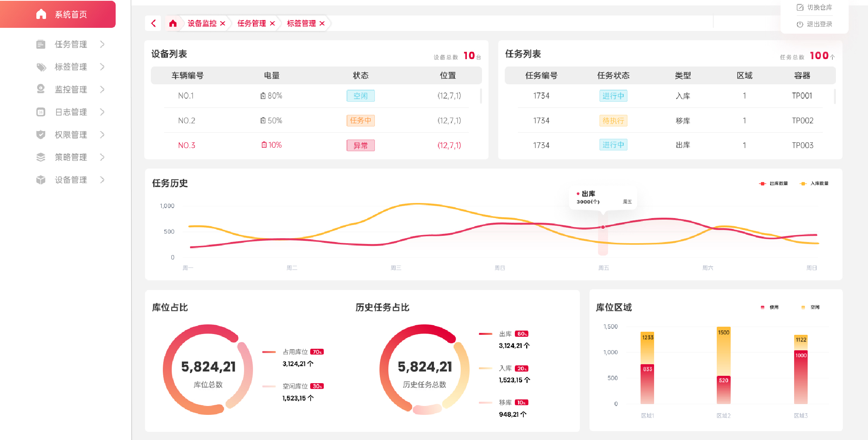Click the battery icon showing 80%
Viewport: 868px width, 440px height.
(x=263, y=96)
